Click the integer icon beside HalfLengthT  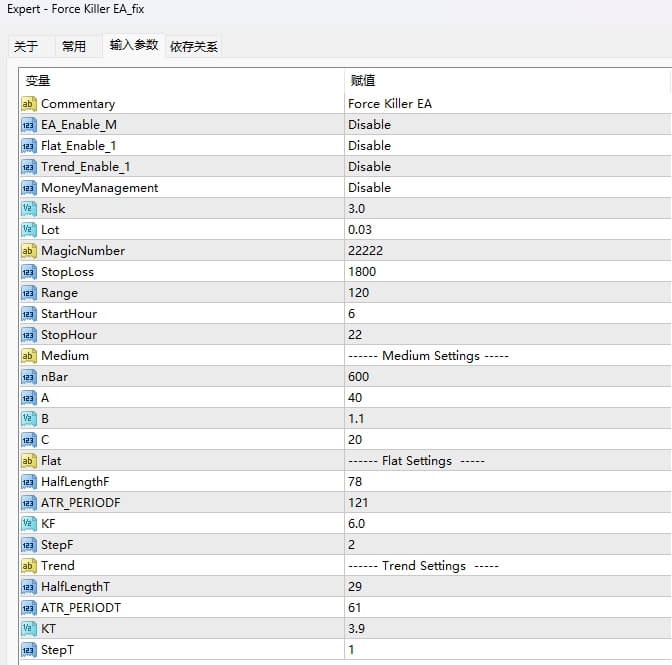coord(28,587)
